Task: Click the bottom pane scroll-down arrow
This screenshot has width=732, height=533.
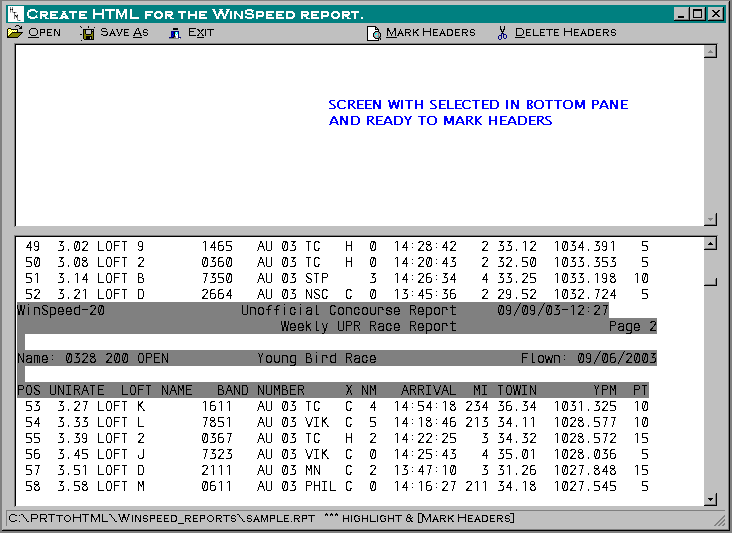Action: coord(711,499)
